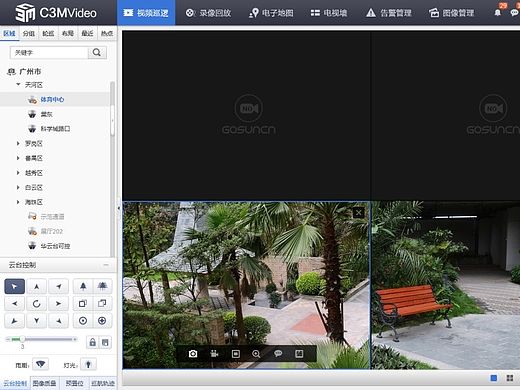Open the 电子地图 module tab

point(271,13)
